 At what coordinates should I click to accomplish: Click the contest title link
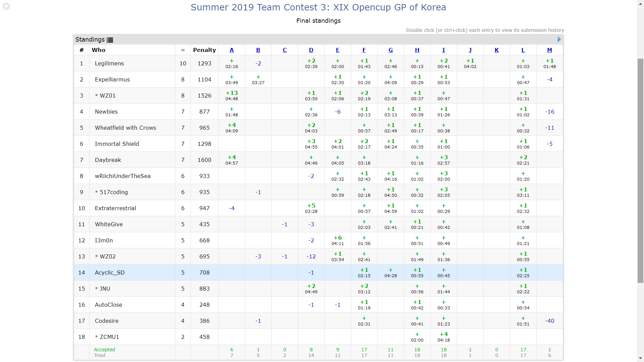(318, 7)
